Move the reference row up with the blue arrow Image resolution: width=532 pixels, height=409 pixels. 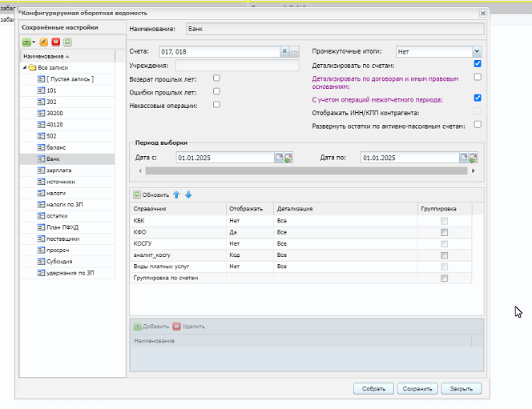177,194
